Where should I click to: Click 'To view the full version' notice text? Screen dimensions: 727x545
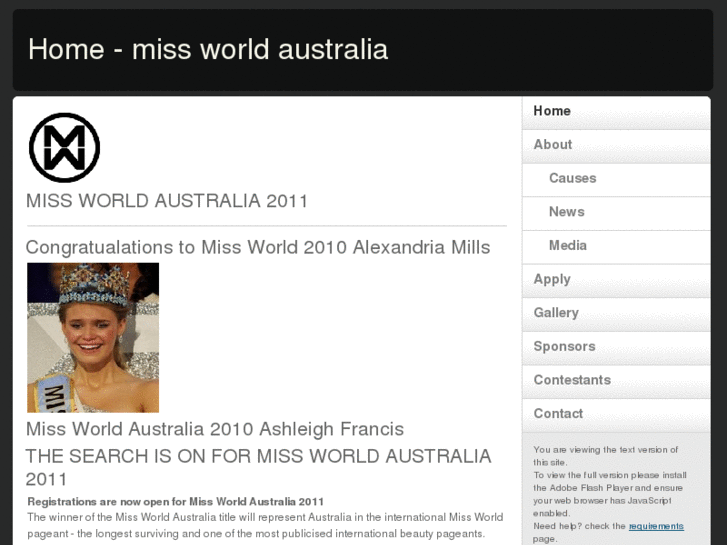pos(610,494)
